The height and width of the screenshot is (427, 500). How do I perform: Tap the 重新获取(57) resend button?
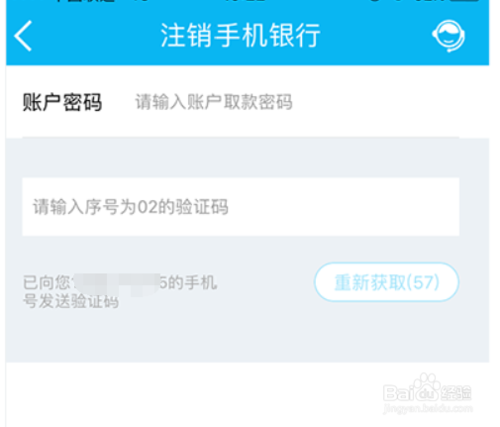387,282
